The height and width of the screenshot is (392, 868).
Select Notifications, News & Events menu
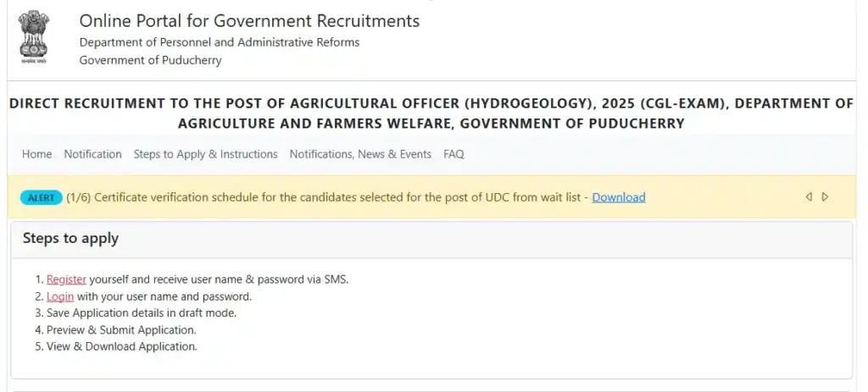point(360,154)
